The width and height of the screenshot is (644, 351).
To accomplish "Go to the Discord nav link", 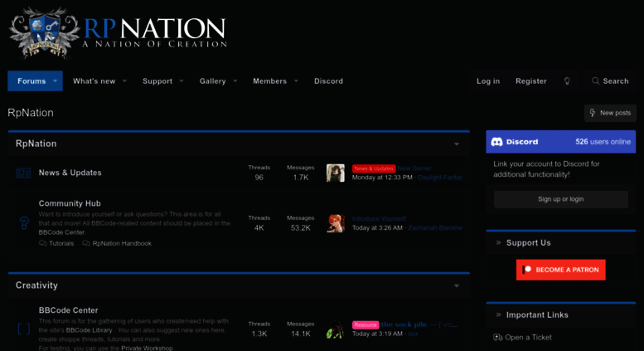I will [328, 81].
